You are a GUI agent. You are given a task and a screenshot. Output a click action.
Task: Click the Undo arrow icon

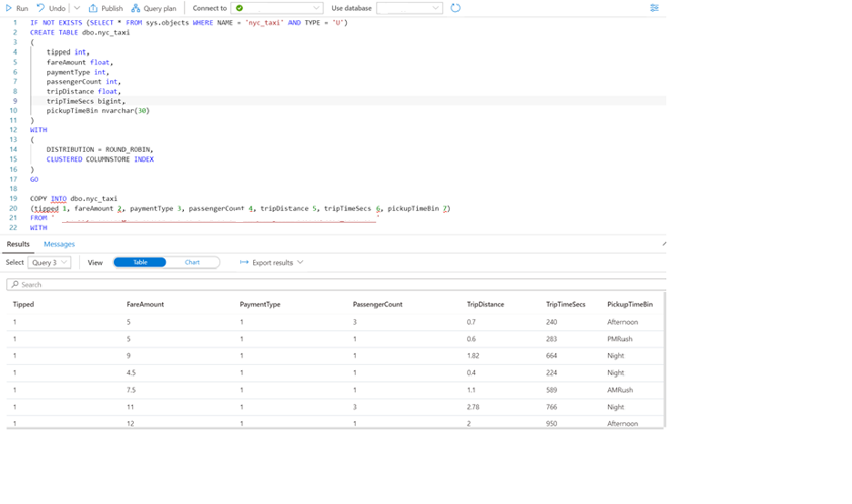[41, 8]
